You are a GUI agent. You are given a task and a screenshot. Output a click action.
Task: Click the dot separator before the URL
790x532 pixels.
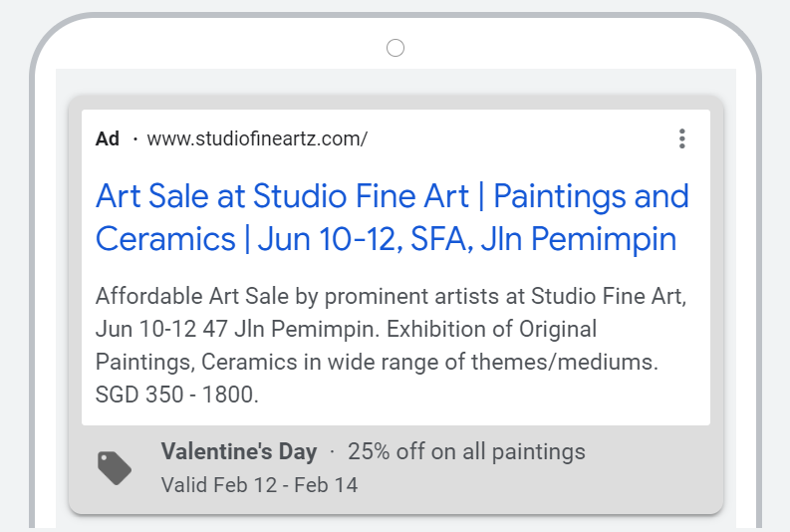coord(135,139)
